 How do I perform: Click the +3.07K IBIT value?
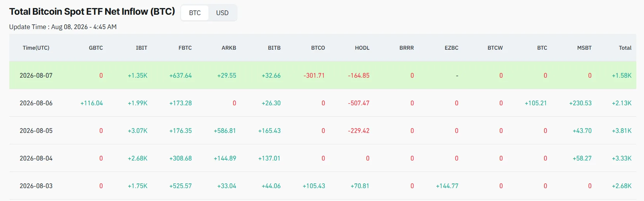click(138, 131)
